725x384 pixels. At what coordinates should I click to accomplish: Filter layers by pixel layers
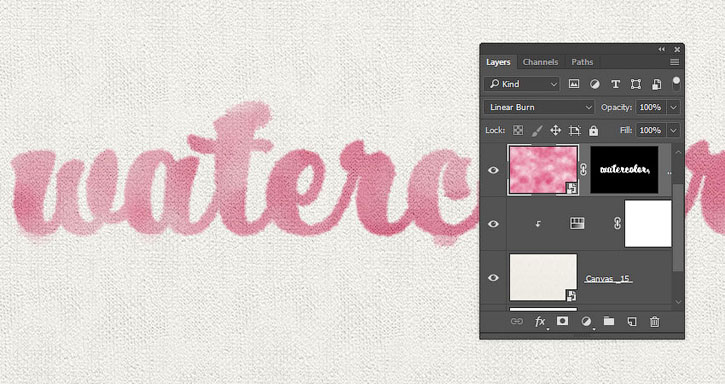pyautogui.click(x=574, y=84)
